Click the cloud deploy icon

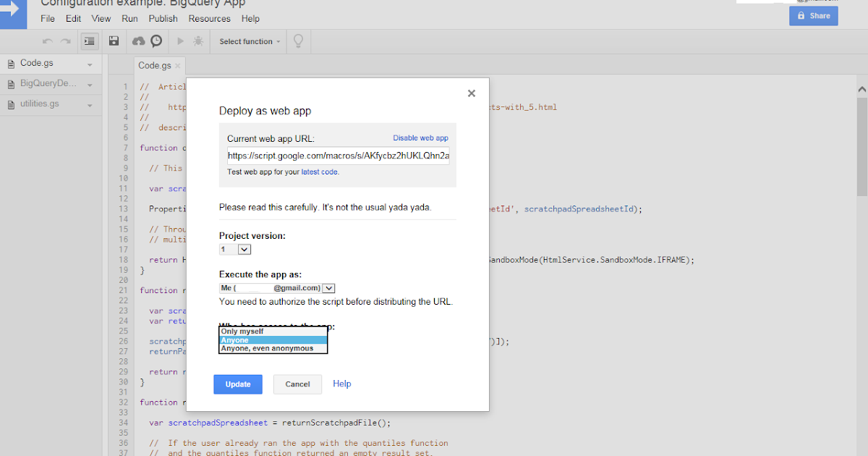coord(137,41)
